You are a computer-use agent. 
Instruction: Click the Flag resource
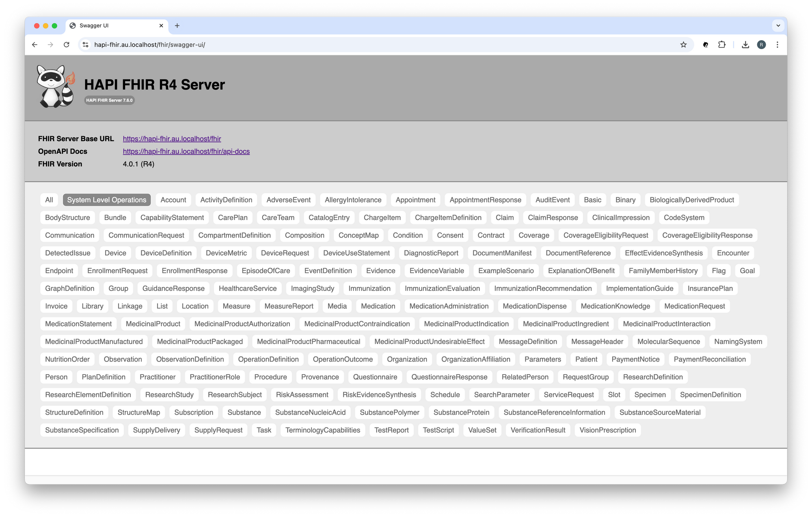tap(719, 271)
